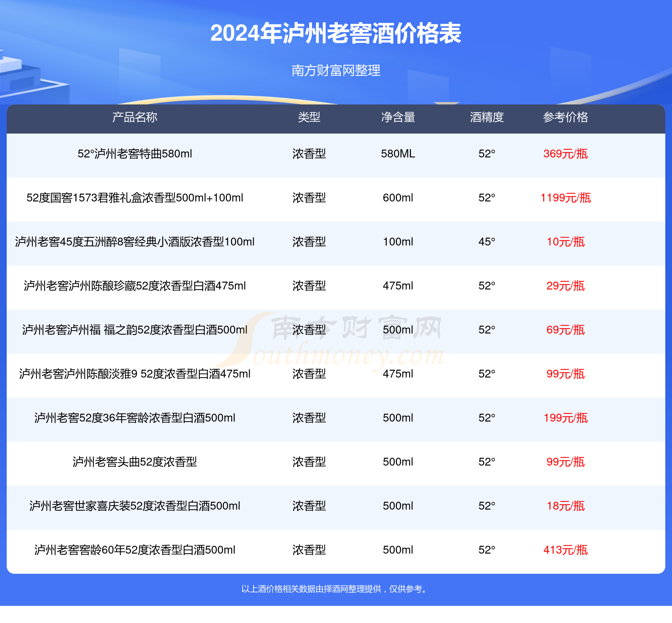Click the 580ML net content cell

point(398,154)
